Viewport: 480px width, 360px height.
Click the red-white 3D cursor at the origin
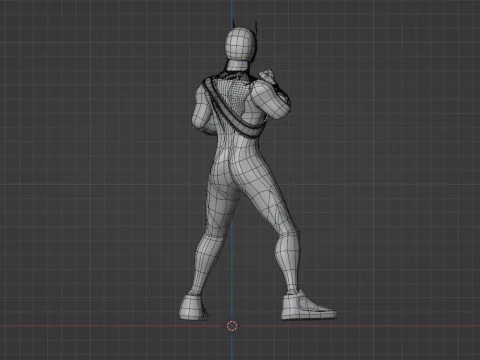coord(232,326)
